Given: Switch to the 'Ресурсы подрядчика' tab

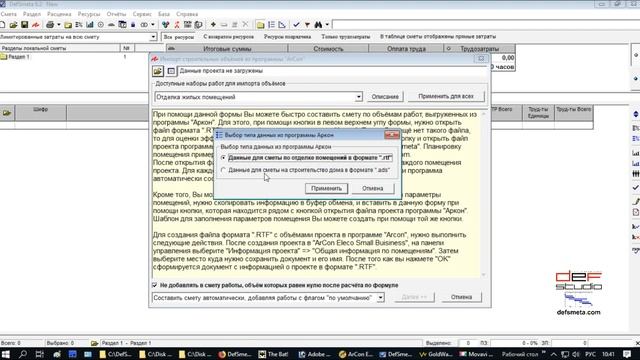Looking at the screenshot, I should coord(287,37).
